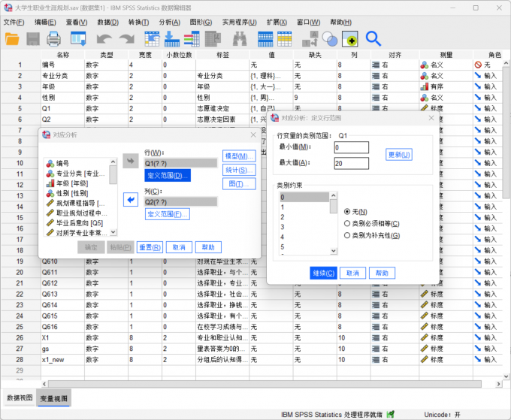Click variable list scroll down arrow
This screenshot has height=420, width=511.
pyautogui.click(x=113, y=232)
